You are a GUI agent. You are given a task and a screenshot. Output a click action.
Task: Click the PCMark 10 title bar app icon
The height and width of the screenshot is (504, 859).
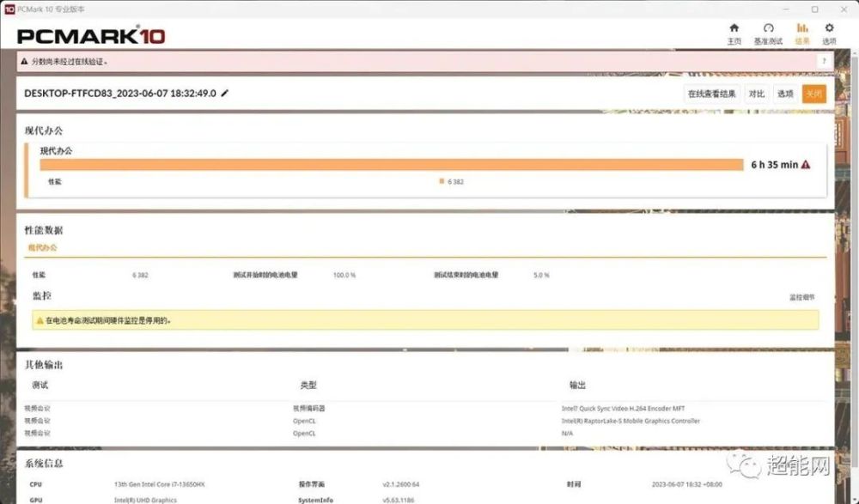coord(9,9)
